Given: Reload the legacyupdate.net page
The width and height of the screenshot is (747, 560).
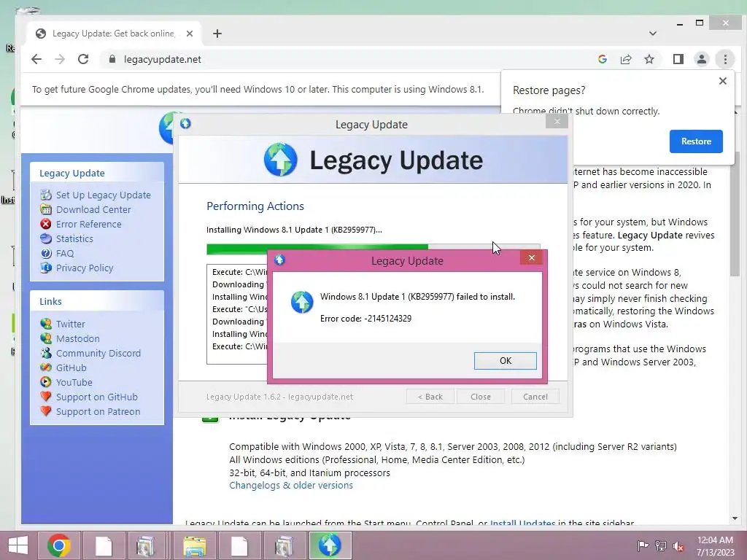Looking at the screenshot, I should (x=83, y=59).
